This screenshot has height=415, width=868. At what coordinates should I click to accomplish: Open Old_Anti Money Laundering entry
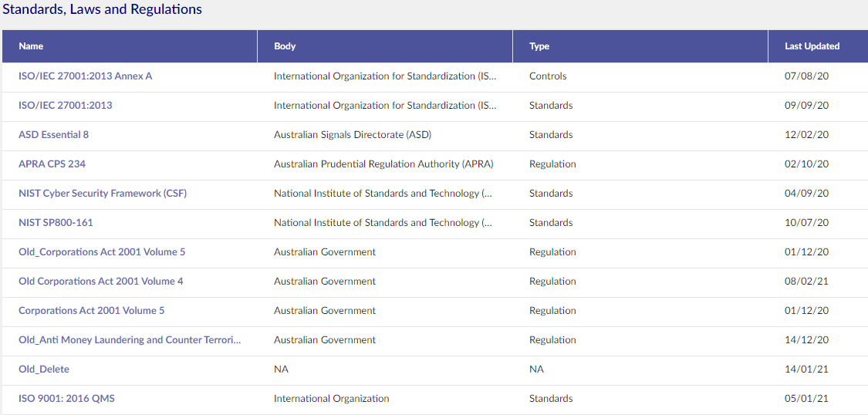coord(130,340)
